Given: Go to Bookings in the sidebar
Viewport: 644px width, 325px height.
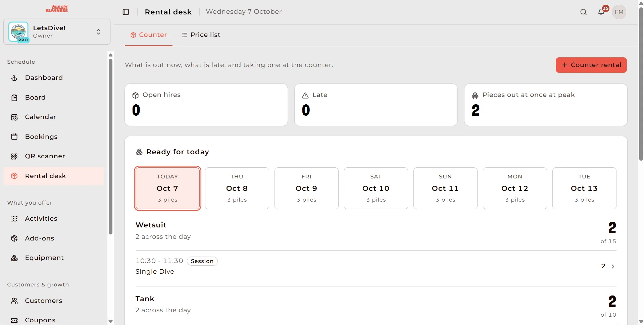Looking at the screenshot, I should tap(54, 137).
